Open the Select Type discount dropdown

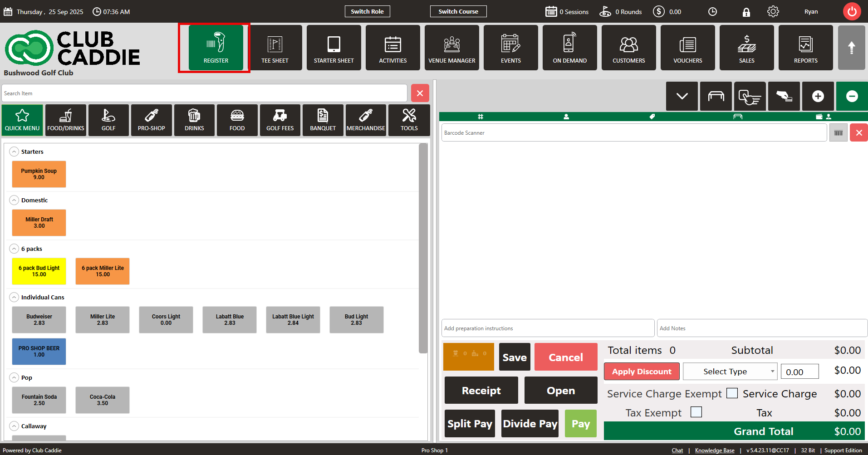pyautogui.click(x=730, y=372)
